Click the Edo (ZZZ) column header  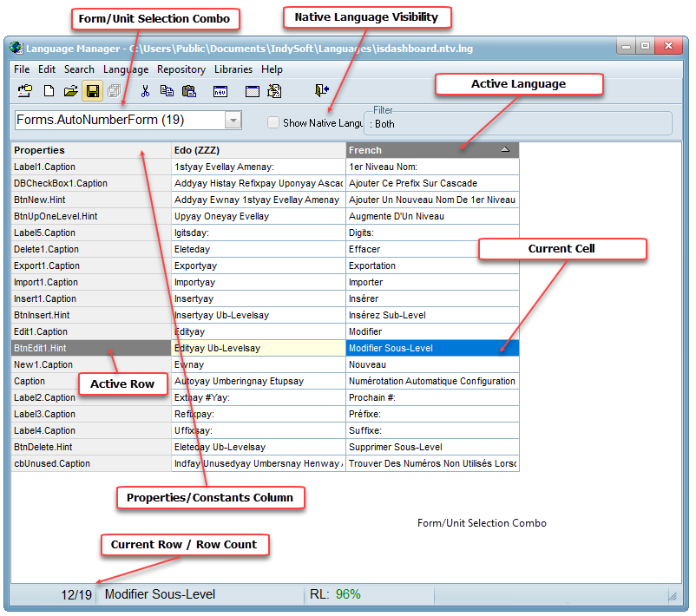tap(258, 150)
